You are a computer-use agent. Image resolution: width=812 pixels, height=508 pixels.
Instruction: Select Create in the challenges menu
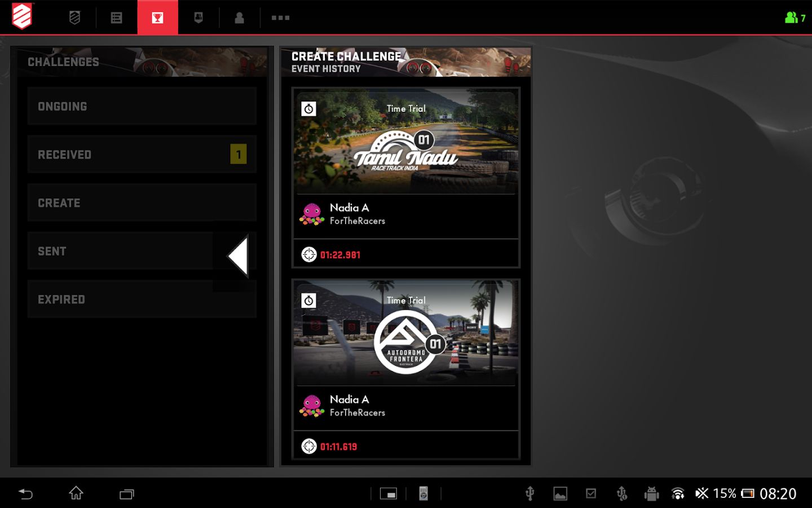(141, 203)
